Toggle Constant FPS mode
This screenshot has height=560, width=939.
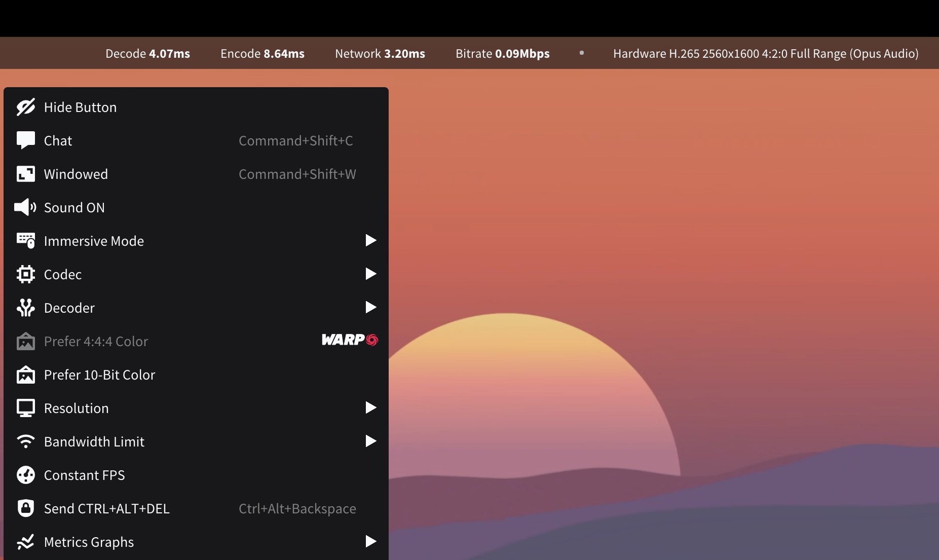(85, 475)
